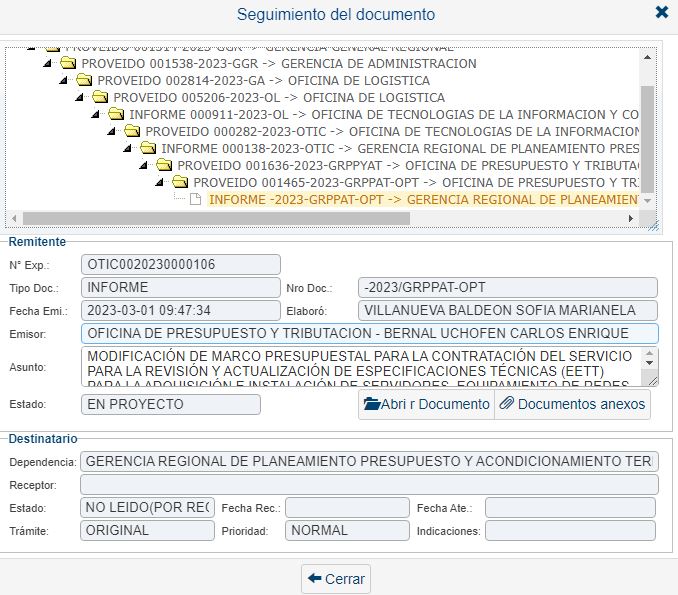Click Cerrar button to close
This screenshot has width=678, height=595.
pos(336,579)
